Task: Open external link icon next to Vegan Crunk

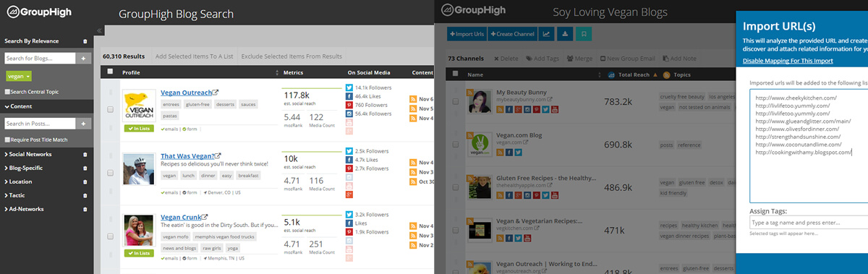Action: pos(205,216)
